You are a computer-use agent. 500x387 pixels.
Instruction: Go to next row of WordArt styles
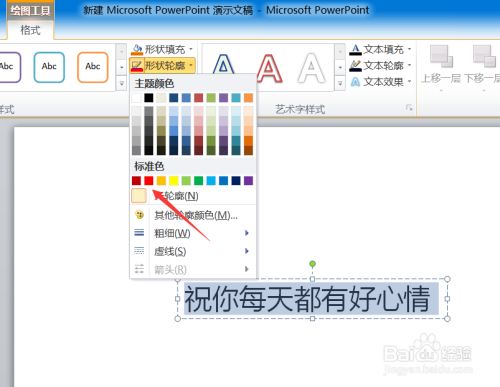pos(340,67)
